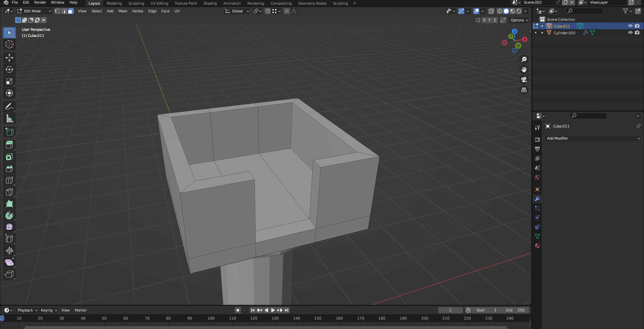644x329 pixels.
Task: Switch to edge select mode
Action: [64, 11]
